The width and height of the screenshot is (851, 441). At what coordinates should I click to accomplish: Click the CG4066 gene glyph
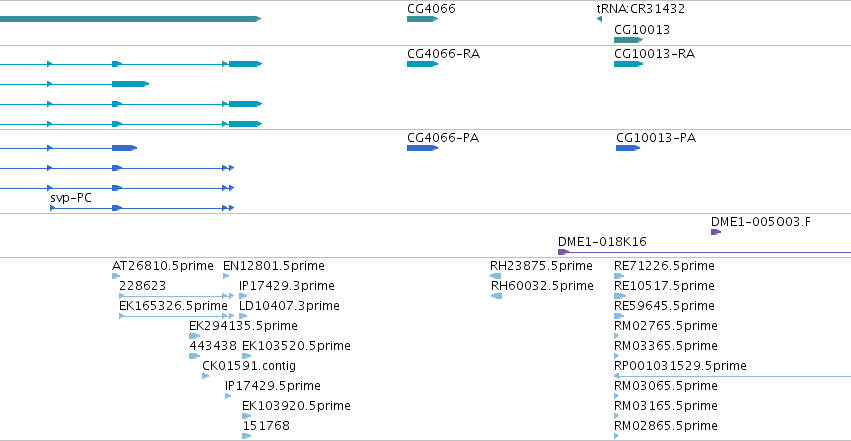(422, 19)
